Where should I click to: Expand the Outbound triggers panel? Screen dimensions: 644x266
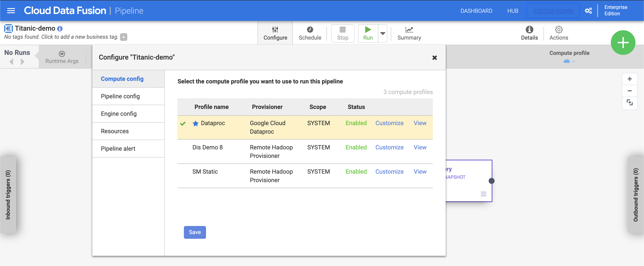[635, 195]
